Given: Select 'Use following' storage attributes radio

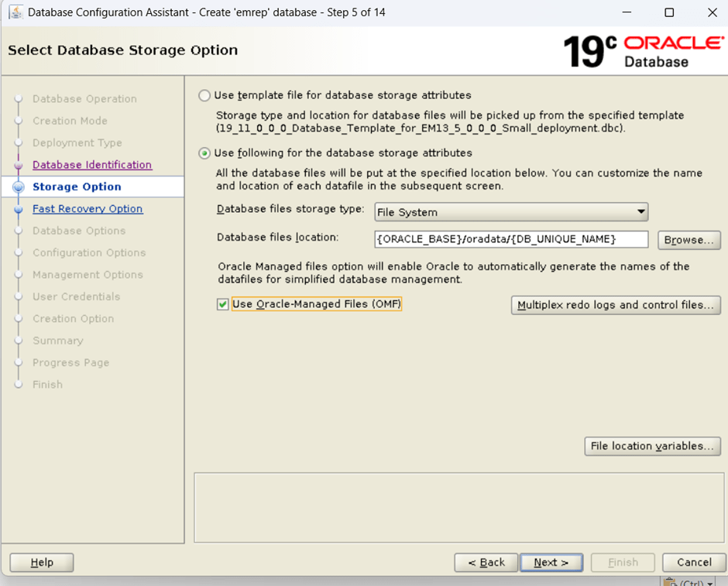Looking at the screenshot, I should (x=204, y=153).
